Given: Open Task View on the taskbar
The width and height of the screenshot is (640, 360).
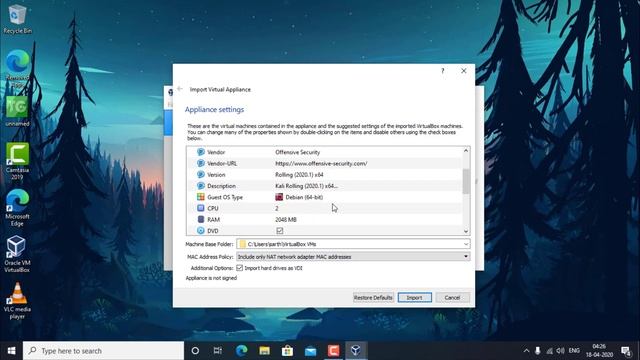Looking at the screenshot, I should pyautogui.click(x=218, y=351).
